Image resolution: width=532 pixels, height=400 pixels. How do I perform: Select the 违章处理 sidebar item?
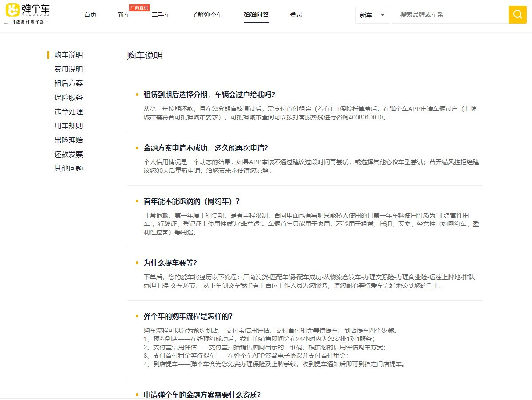68,112
